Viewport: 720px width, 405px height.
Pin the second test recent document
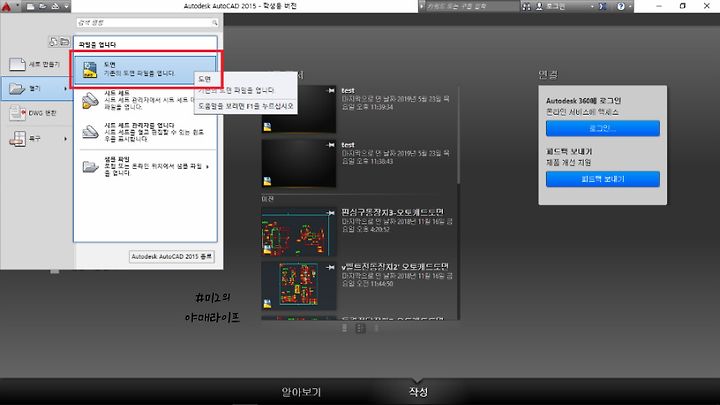click(x=330, y=145)
